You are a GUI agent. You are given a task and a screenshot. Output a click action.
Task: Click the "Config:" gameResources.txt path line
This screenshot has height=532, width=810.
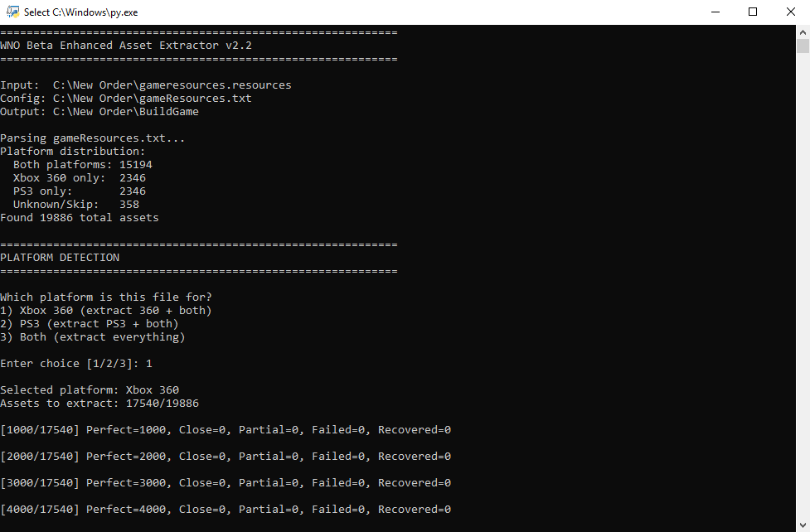[126, 99]
